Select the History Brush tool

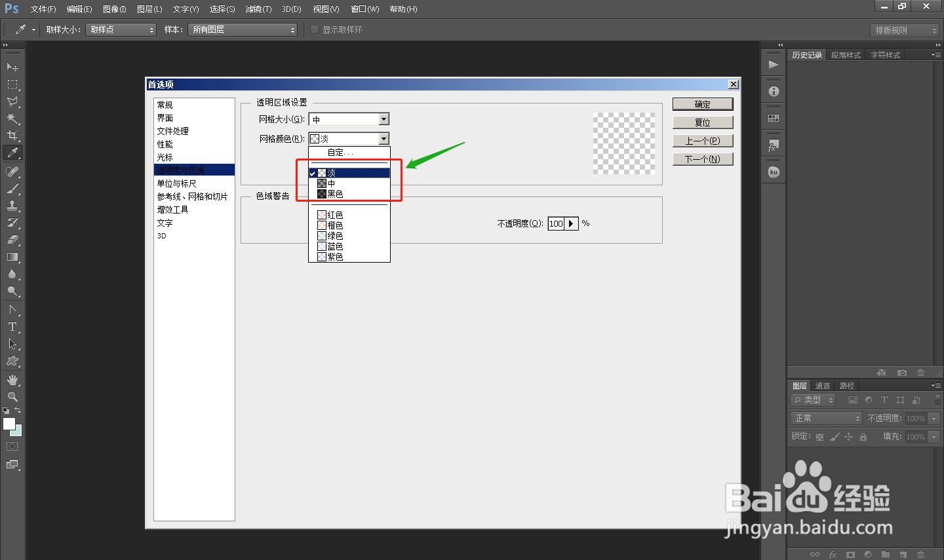click(x=12, y=223)
